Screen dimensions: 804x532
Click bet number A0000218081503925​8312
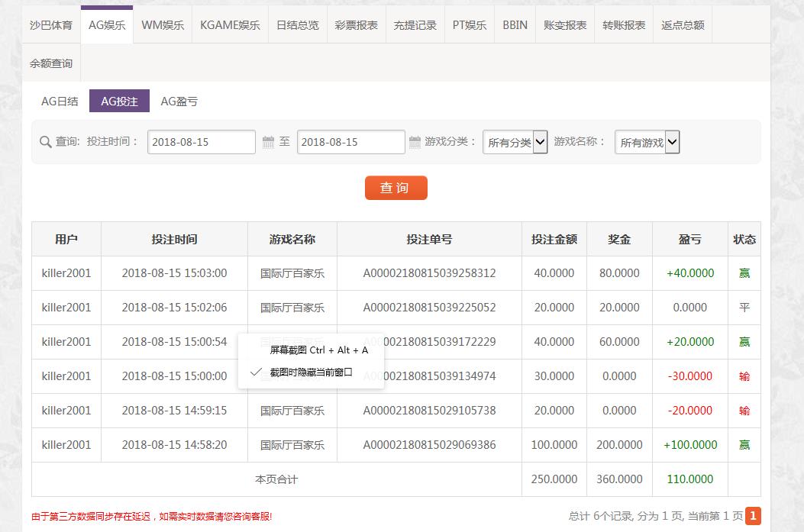pos(429,273)
